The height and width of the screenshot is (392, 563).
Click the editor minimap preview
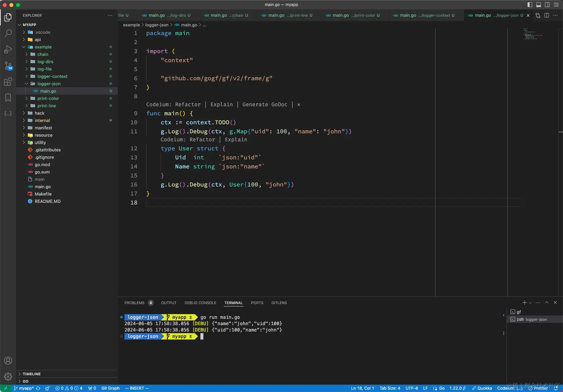tap(533, 34)
